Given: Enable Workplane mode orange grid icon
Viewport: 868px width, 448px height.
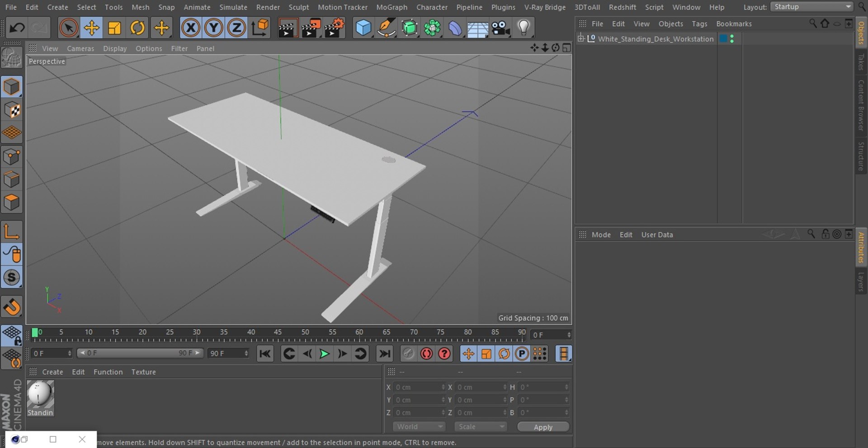Looking at the screenshot, I should [x=12, y=133].
